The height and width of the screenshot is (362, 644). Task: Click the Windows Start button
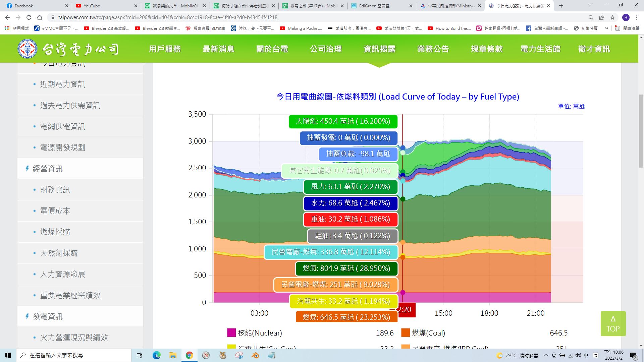8,355
